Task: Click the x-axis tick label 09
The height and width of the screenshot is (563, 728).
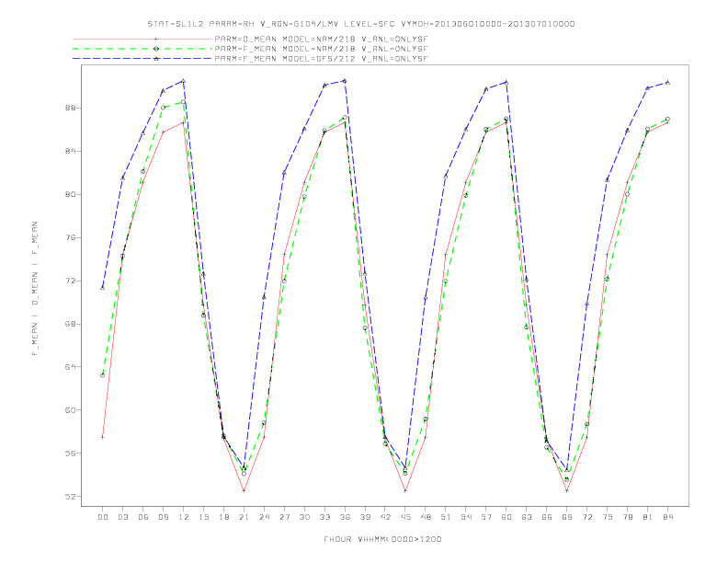Action: (x=163, y=517)
